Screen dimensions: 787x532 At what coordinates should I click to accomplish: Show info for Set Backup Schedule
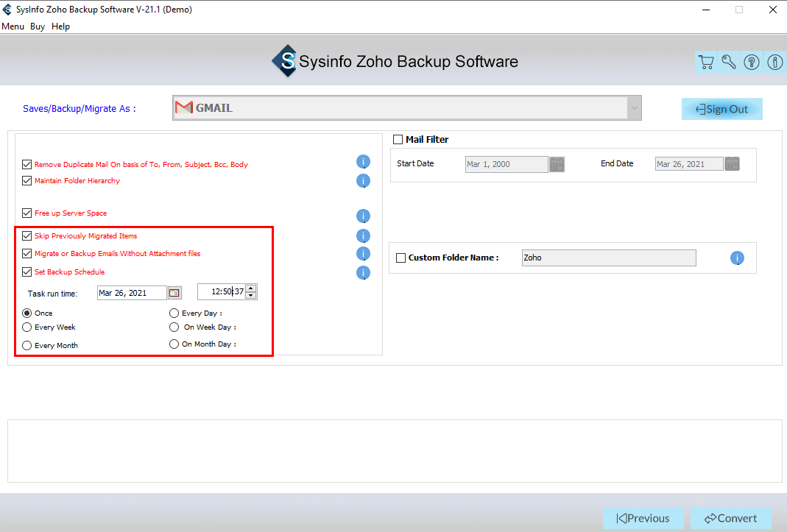363,272
